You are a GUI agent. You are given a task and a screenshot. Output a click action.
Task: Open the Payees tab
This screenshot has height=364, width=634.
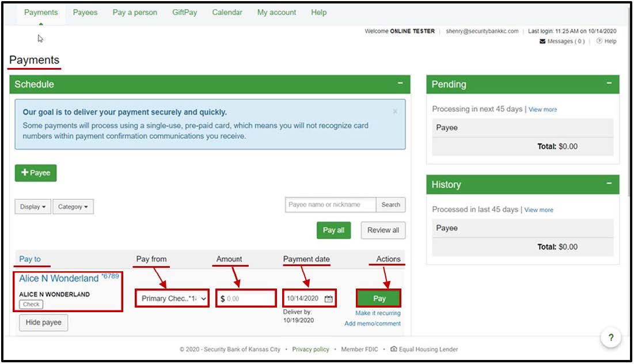click(85, 12)
